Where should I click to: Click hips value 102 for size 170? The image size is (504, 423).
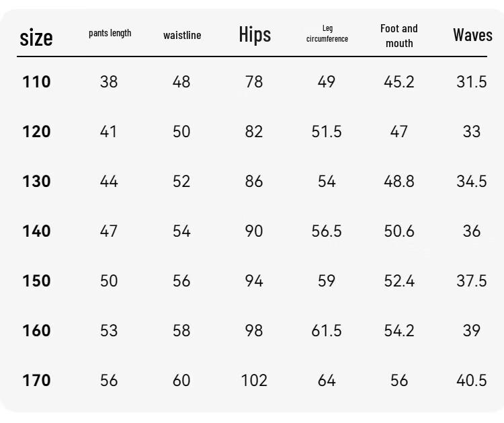(254, 380)
